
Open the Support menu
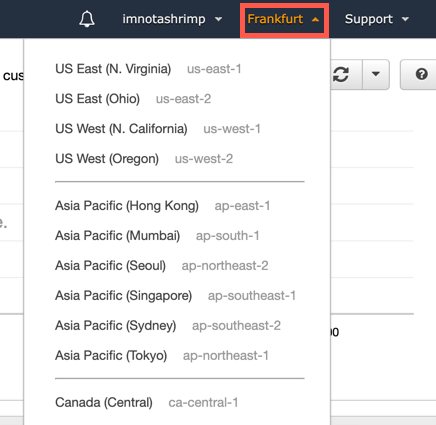(377, 19)
